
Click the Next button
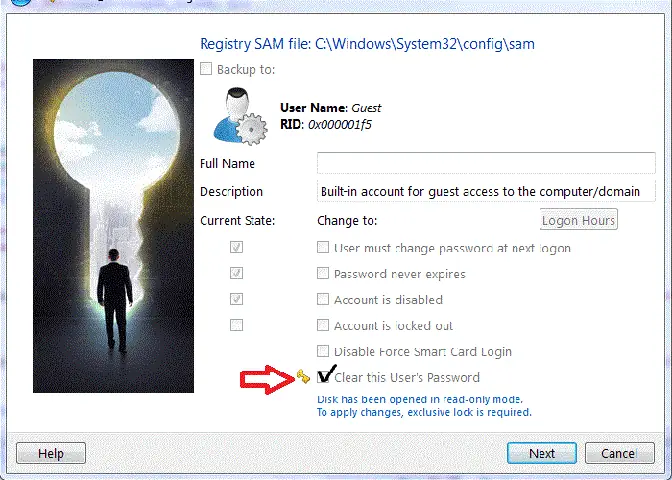click(542, 453)
